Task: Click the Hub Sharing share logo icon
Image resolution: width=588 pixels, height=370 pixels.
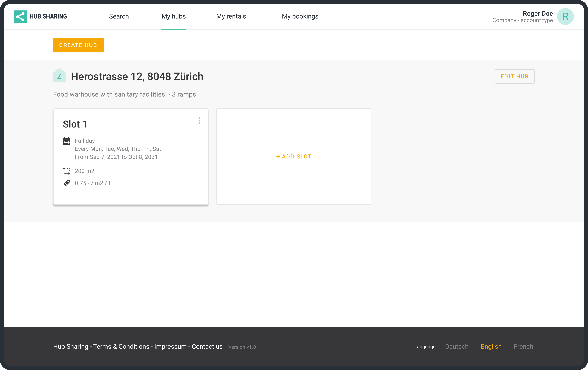Action: point(20,17)
